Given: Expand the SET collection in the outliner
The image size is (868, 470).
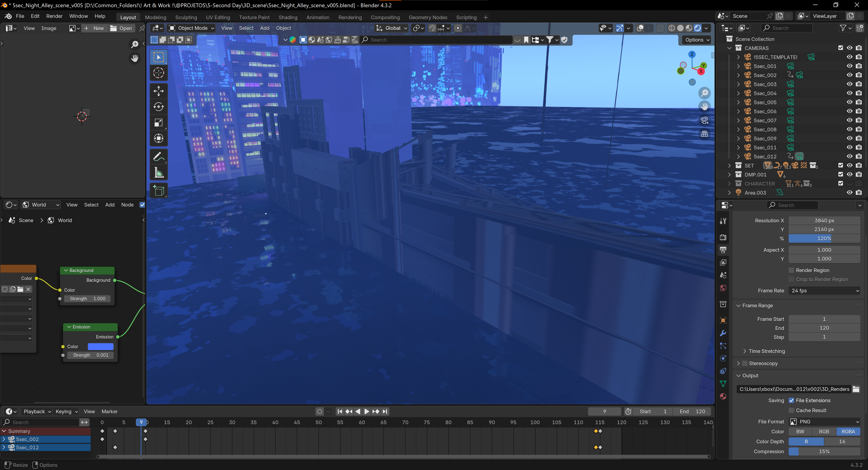Looking at the screenshot, I should (x=729, y=165).
